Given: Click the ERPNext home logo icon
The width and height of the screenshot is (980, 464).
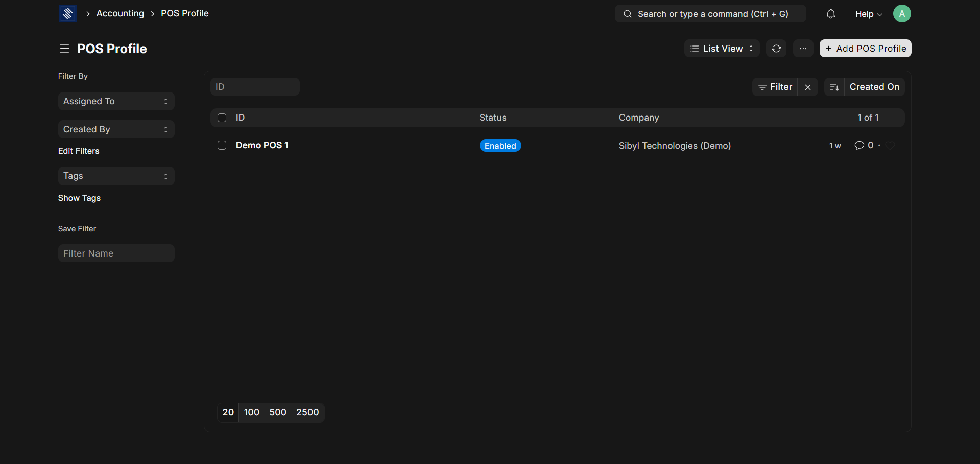Looking at the screenshot, I should [x=67, y=14].
